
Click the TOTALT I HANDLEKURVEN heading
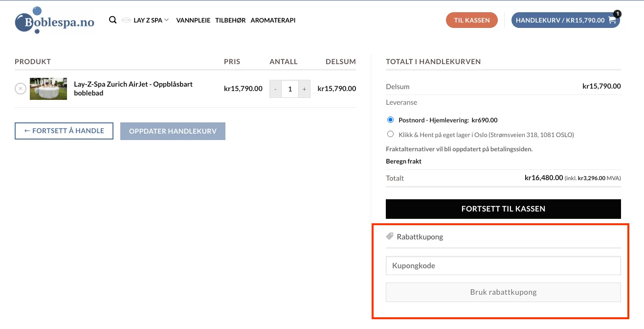click(433, 62)
